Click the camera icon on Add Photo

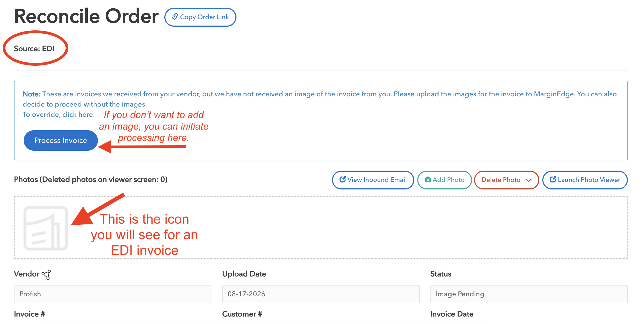point(428,179)
